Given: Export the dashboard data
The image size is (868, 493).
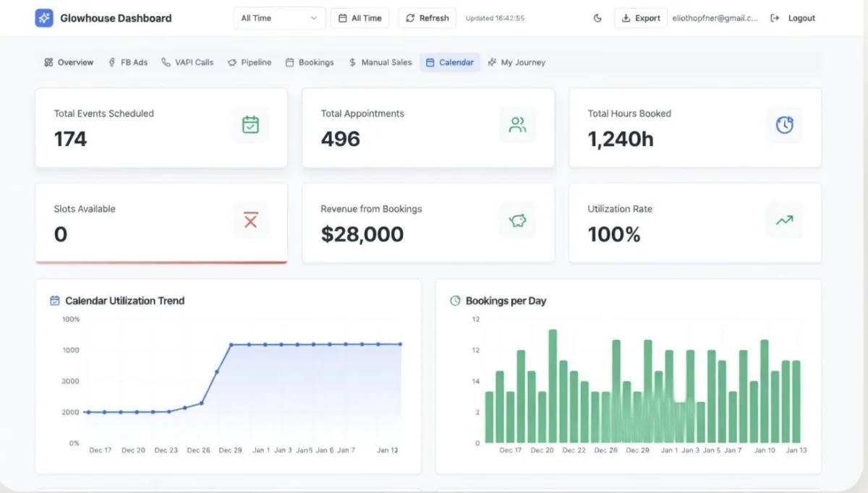Looking at the screenshot, I should coord(640,18).
